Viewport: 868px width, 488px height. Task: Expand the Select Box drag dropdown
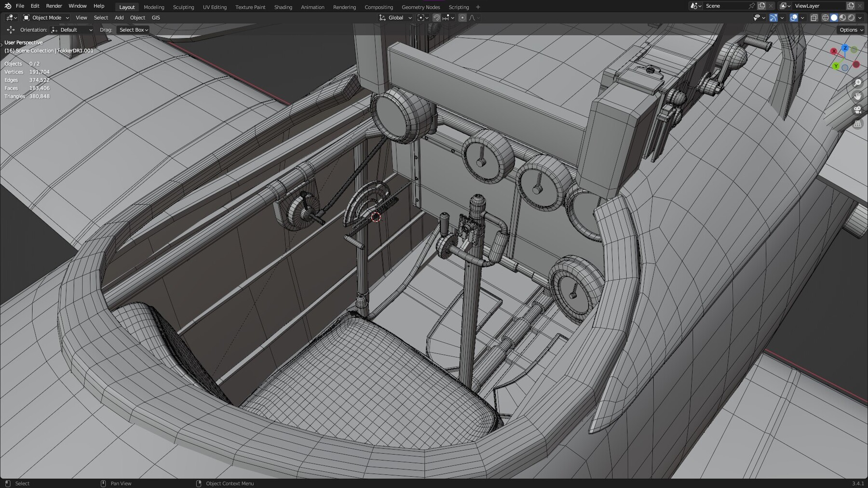[133, 30]
